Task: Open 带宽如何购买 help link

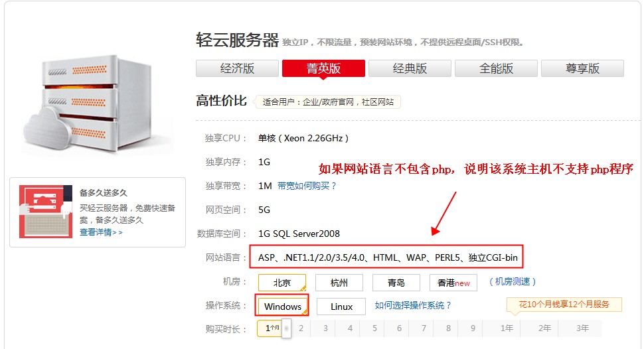Action: click(x=307, y=186)
